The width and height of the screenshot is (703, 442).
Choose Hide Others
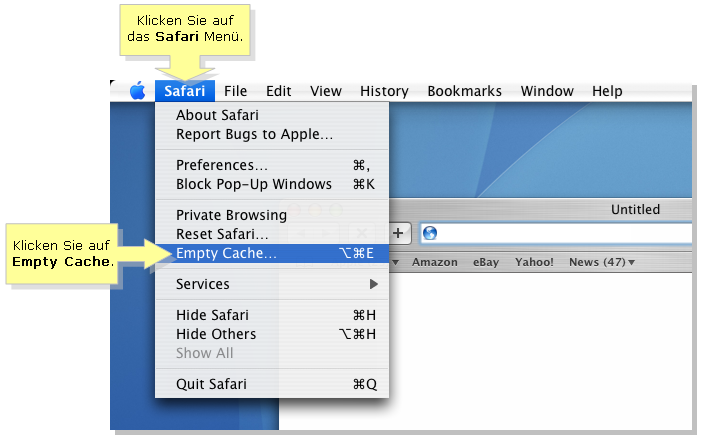pyautogui.click(x=272, y=334)
